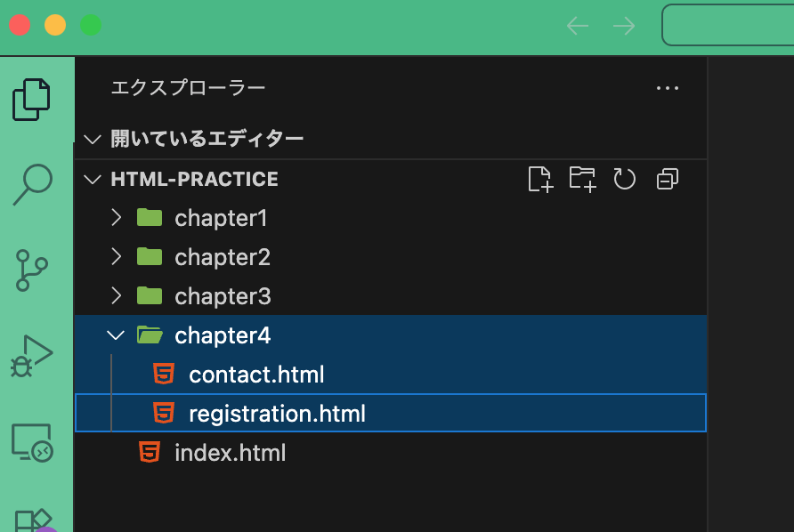Open index.html at the project root
794x532 pixels.
[231, 452]
